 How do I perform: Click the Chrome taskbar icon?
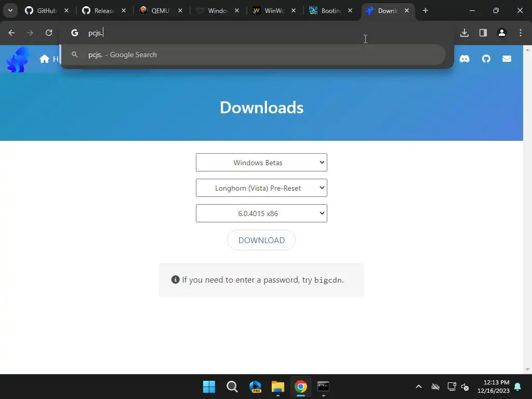tap(301, 387)
